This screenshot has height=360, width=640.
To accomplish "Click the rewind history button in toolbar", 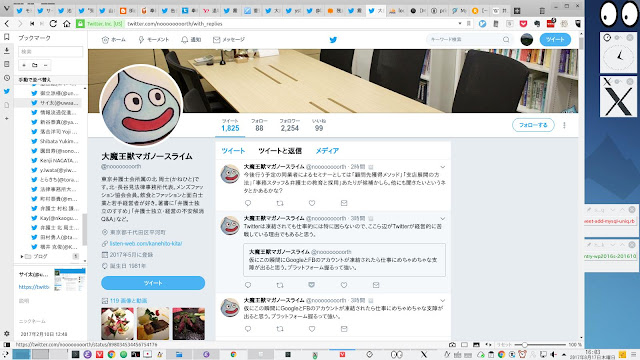I will pyautogui.click(x=32, y=24).
